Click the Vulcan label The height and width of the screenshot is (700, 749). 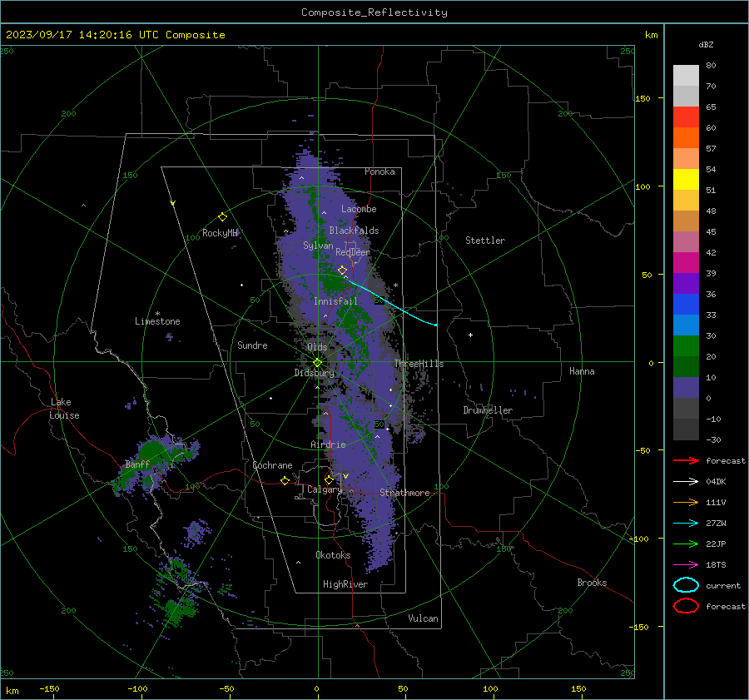pos(424,618)
